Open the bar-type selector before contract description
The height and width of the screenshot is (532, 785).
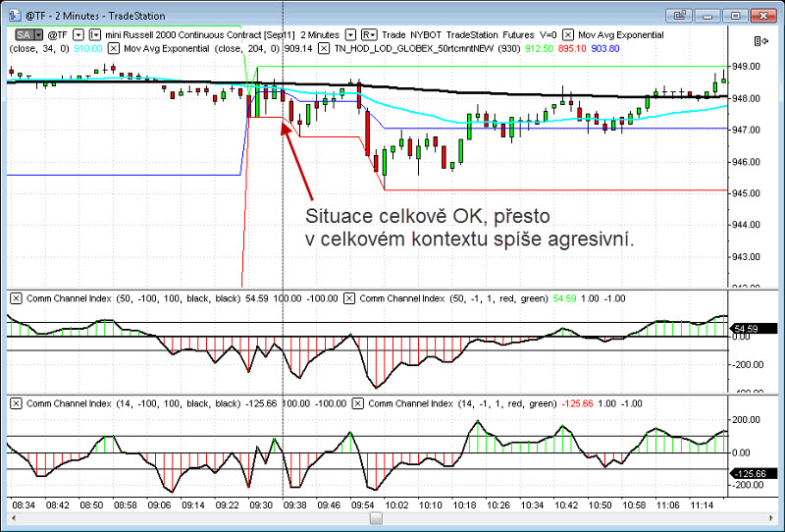point(95,35)
